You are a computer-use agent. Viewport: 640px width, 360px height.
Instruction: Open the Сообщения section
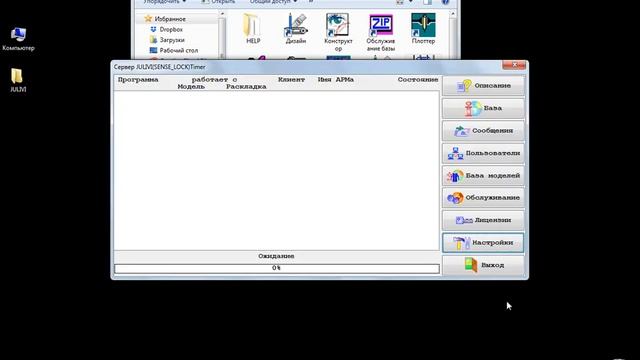click(483, 131)
